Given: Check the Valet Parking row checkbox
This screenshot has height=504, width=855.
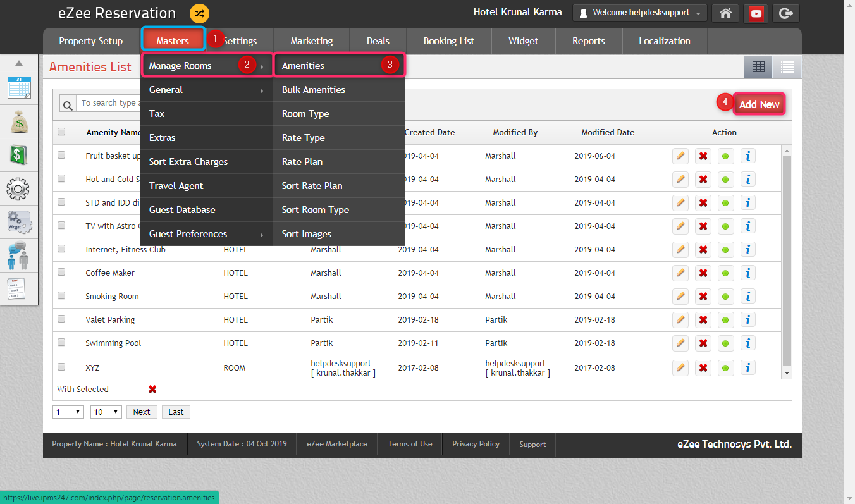Looking at the screenshot, I should coord(61,319).
